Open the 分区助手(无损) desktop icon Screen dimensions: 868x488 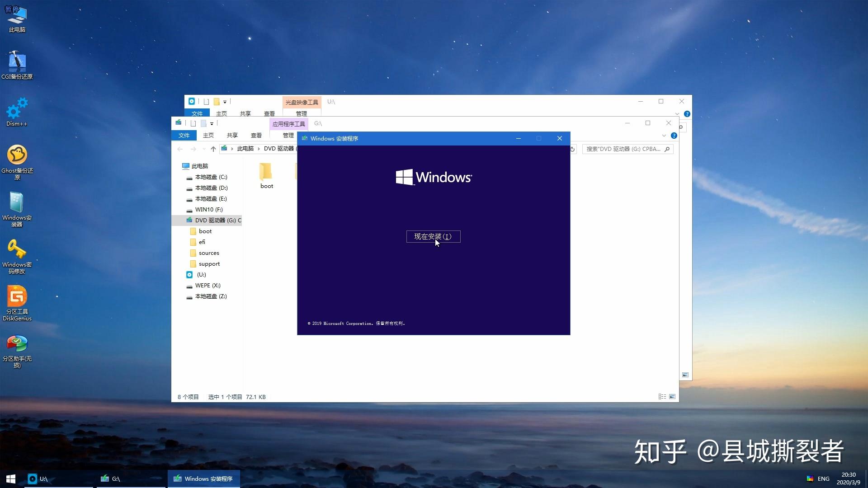click(17, 351)
